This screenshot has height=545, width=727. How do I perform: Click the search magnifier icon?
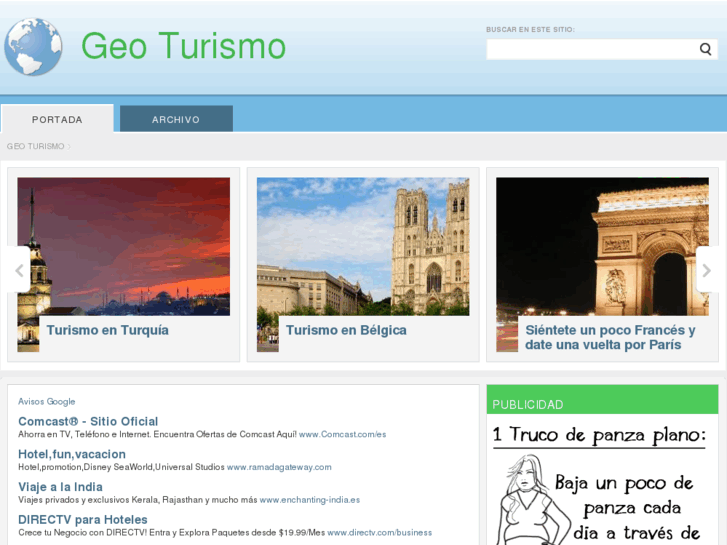pos(705,49)
